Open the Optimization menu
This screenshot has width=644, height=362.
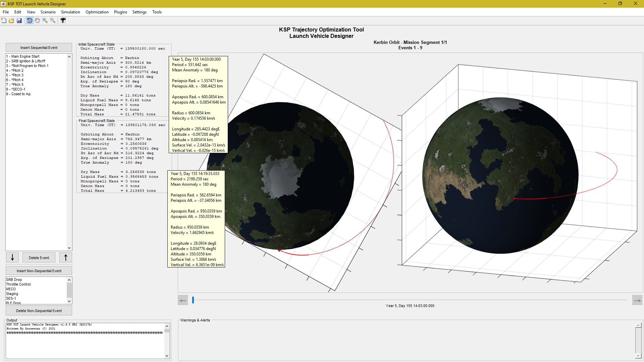coord(97,12)
